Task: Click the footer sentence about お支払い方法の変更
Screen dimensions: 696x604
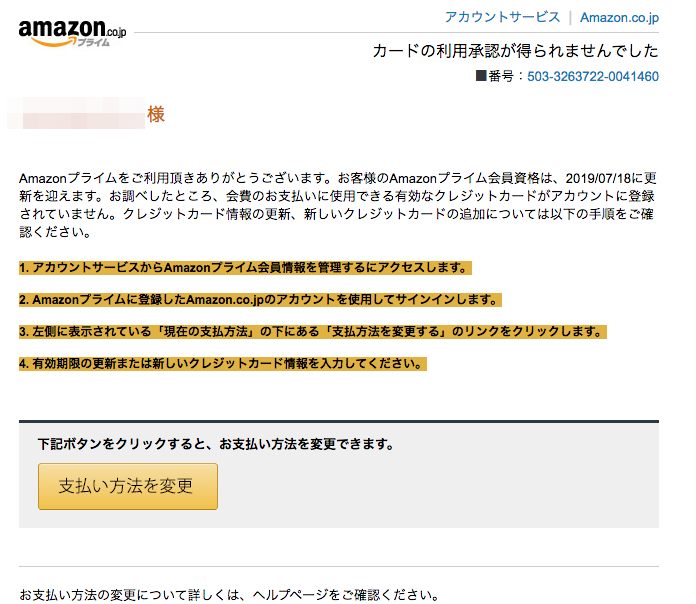Action: (229, 595)
